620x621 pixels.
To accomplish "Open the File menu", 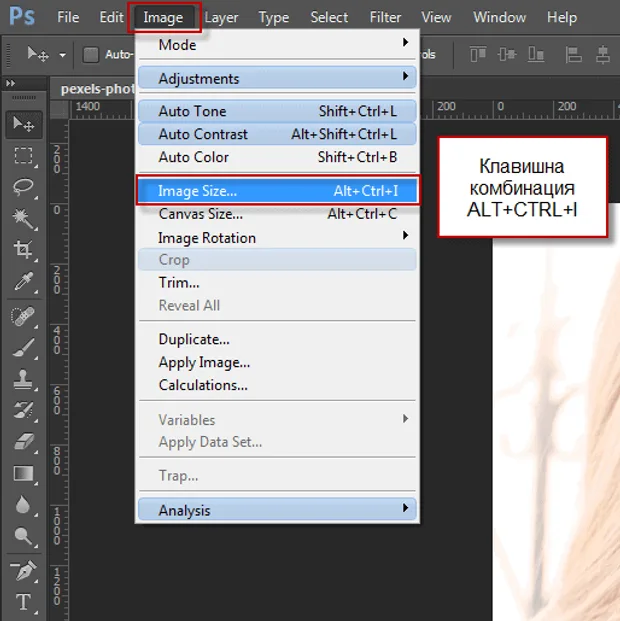I will [68, 17].
